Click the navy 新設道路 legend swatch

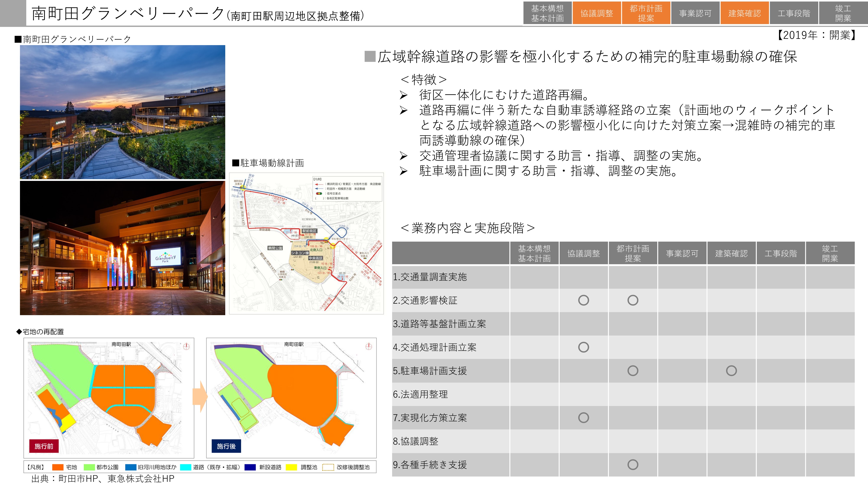pyautogui.click(x=250, y=467)
